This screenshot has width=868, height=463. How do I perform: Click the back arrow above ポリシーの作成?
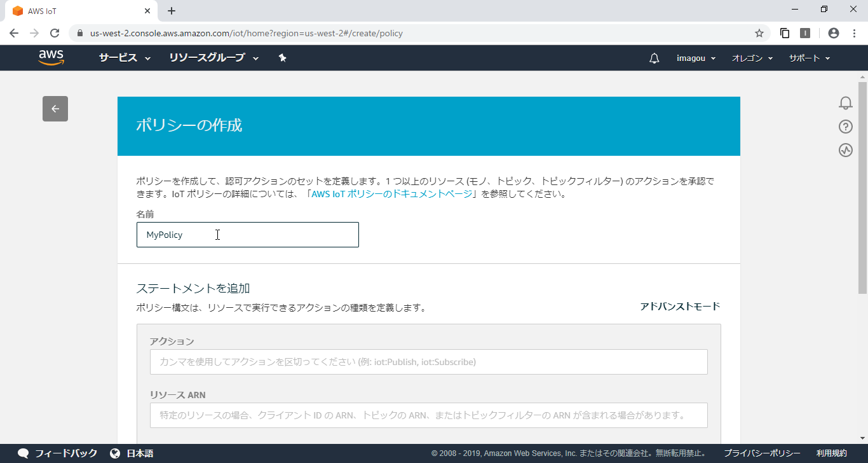[55, 109]
